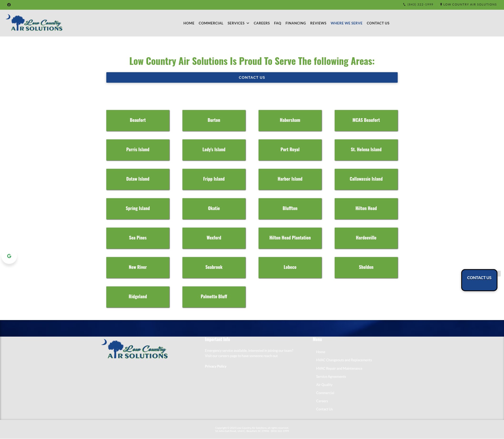Click the wide blue Contact Us banner button
504x439 pixels.
(252, 77)
